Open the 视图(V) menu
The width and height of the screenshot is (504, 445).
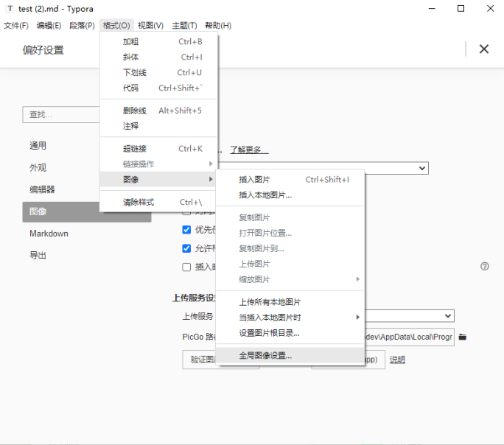point(150,25)
